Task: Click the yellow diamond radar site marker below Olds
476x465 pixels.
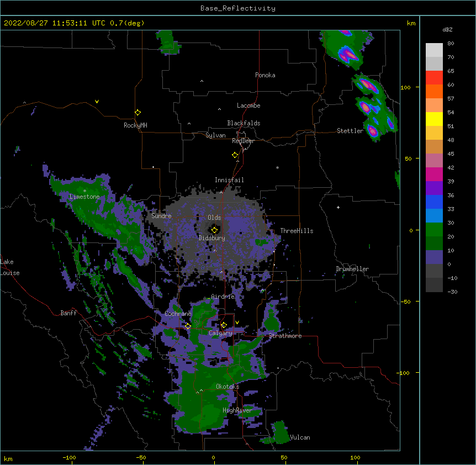Action: [214, 230]
